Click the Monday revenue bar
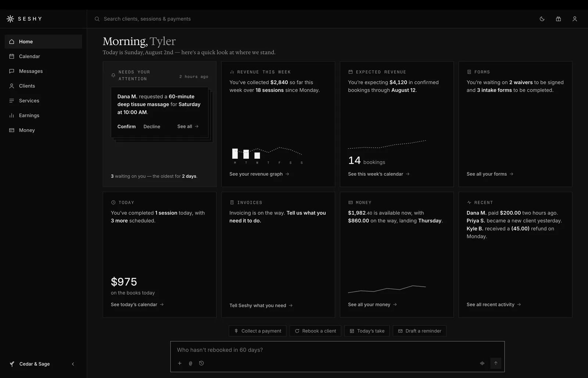588x378 pixels. [235, 154]
